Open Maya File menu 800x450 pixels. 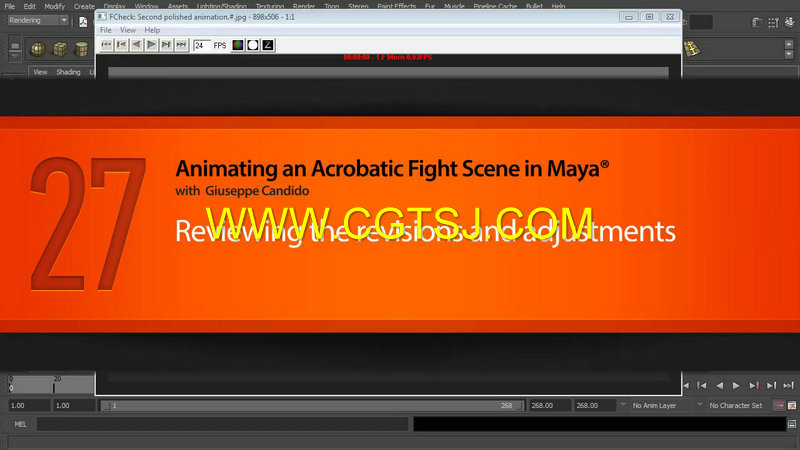[x=10, y=6]
